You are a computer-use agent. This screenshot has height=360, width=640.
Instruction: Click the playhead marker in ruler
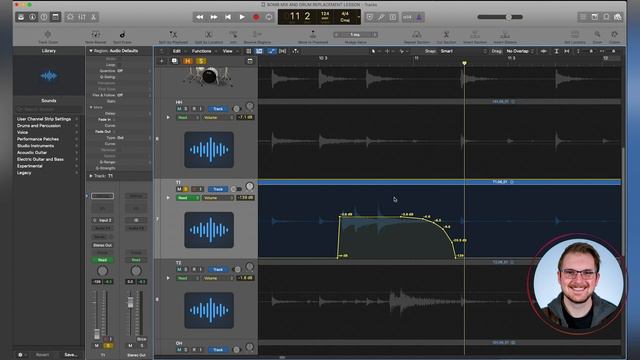(464, 63)
